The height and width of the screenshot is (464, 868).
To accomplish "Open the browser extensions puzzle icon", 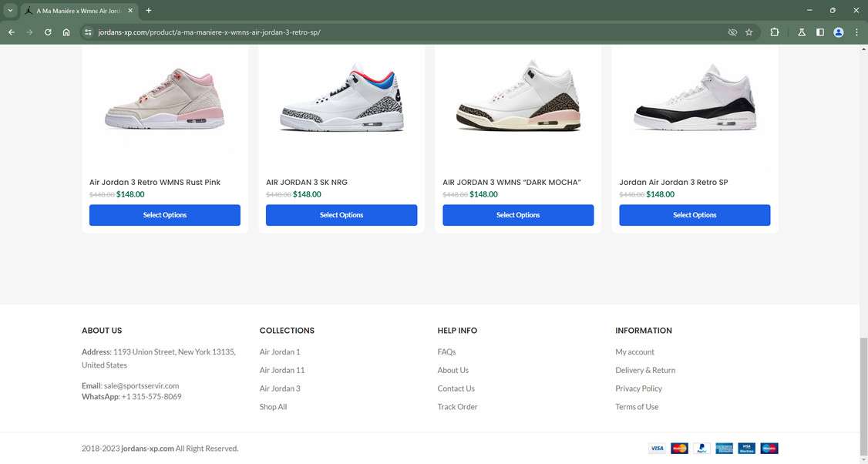I will [775, 32].
